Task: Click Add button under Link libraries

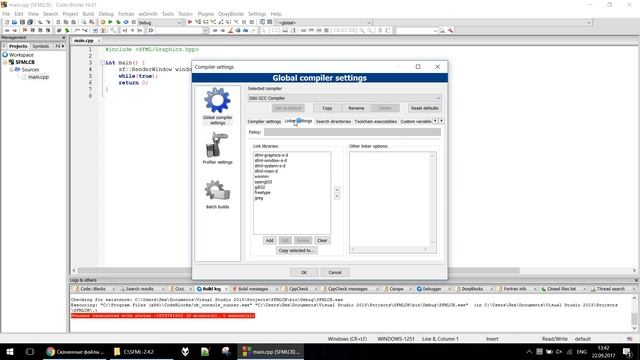Action: coord(270,240)
